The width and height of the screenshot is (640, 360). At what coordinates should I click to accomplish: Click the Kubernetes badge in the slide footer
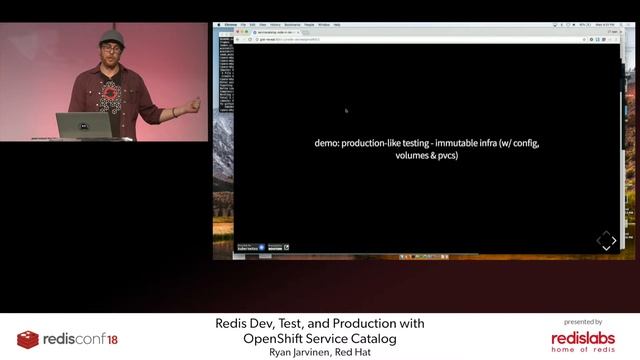click(251, 247)
